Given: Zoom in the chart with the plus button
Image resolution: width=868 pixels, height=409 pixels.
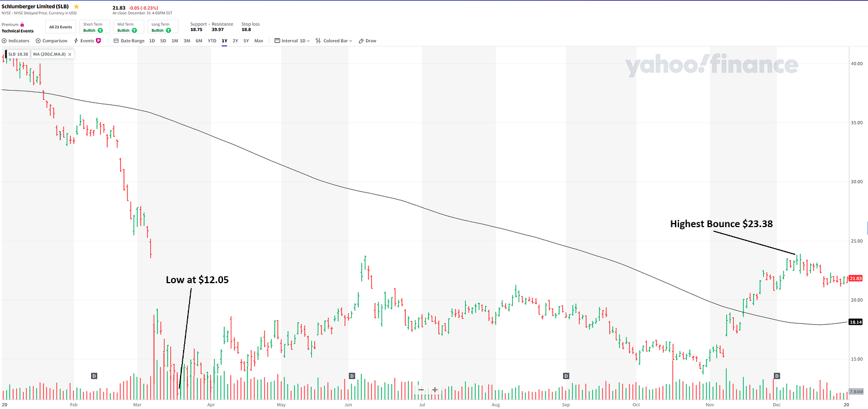Looking at the screenshot, I should click(x=435, y=390).
